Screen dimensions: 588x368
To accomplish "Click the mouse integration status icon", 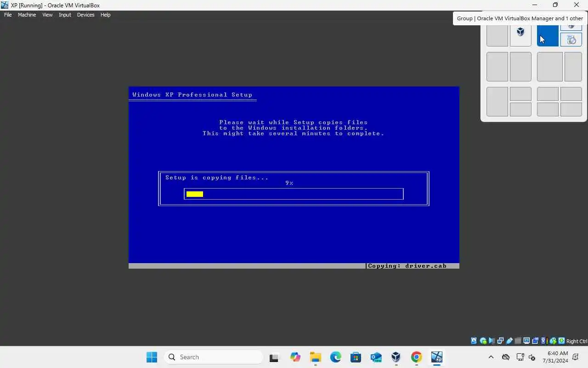I will click(x=553, y=341).
